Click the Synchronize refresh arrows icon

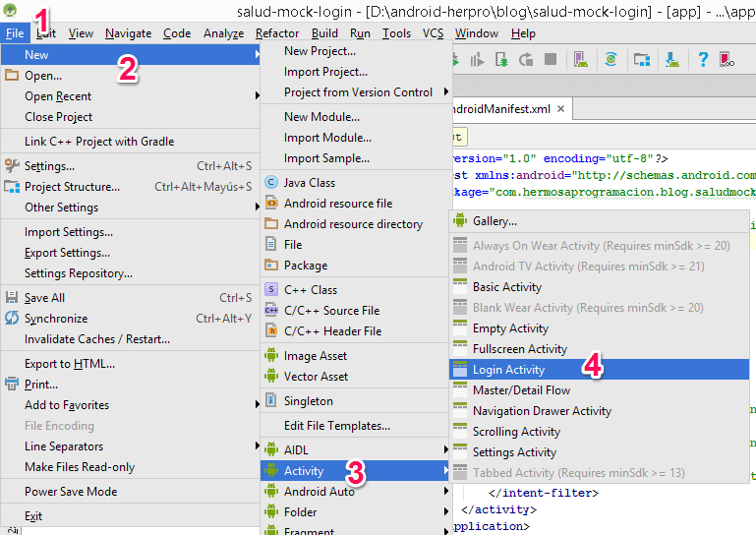pyautogui.click(x=12, y=318)
